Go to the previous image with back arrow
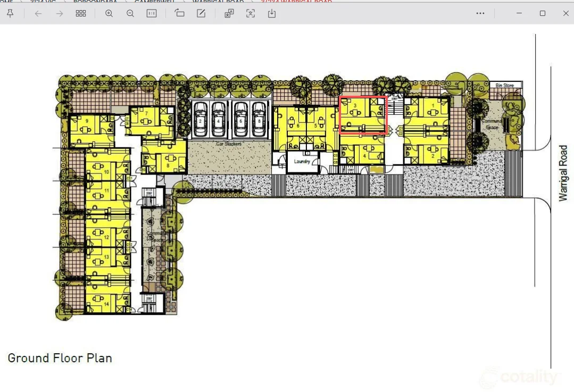574x392 pixels. click(38, 13)
